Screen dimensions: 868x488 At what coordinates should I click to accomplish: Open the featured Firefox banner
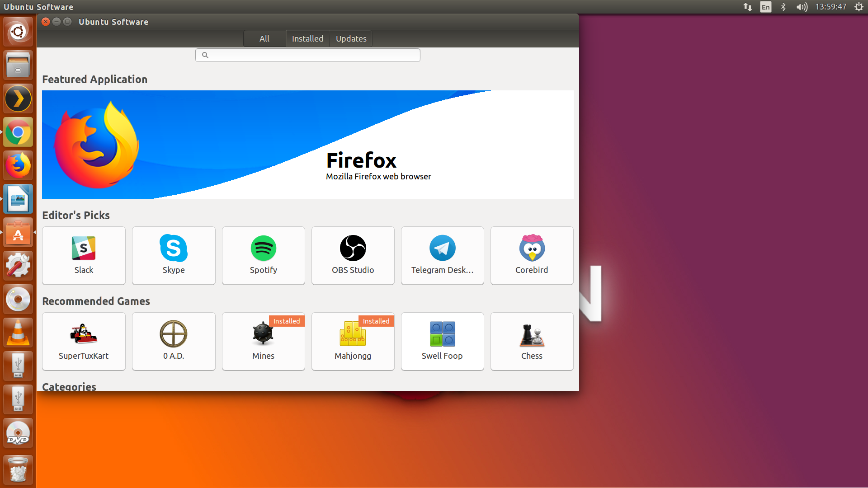click(x=307, y=145)
